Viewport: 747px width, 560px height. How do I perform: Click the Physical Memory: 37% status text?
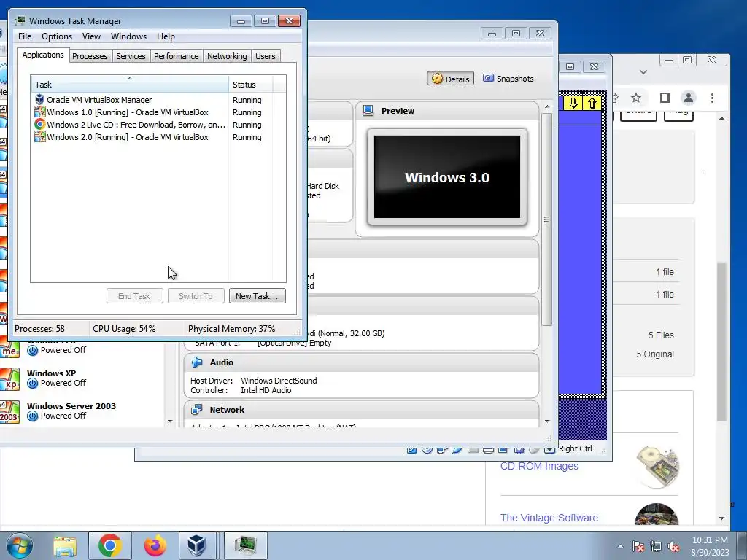pyautogui.click(x=231, y=329)
